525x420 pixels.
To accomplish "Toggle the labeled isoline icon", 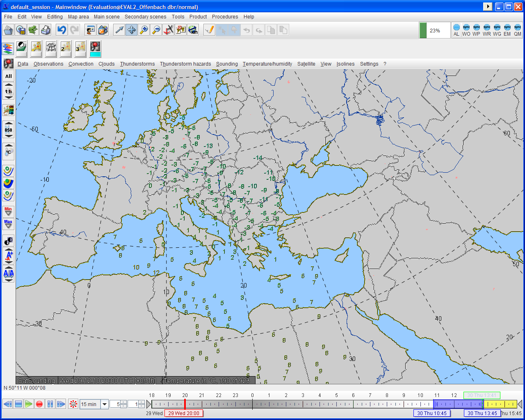I will [9, 195].
